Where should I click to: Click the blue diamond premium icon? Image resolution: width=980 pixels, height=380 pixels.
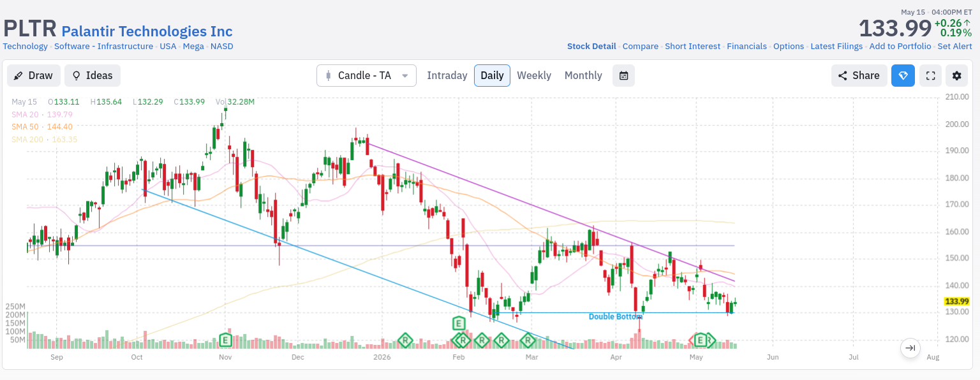point(903,75)
